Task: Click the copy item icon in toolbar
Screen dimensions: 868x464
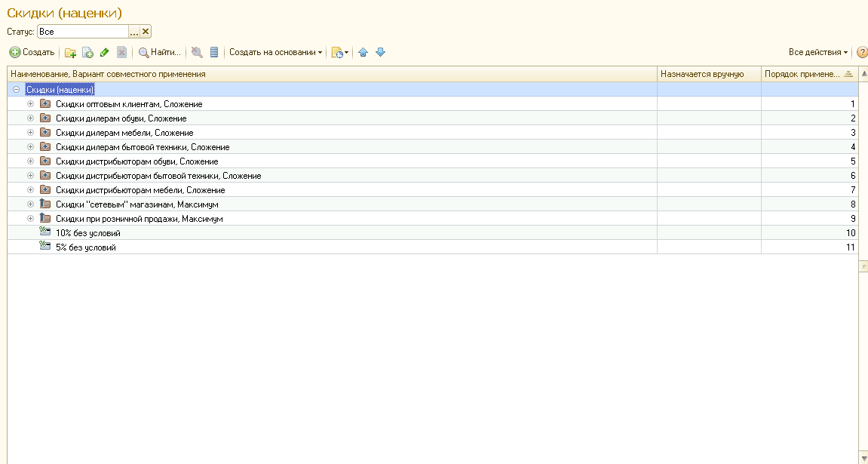Action: pyautogui.click(x=87, y=52)
